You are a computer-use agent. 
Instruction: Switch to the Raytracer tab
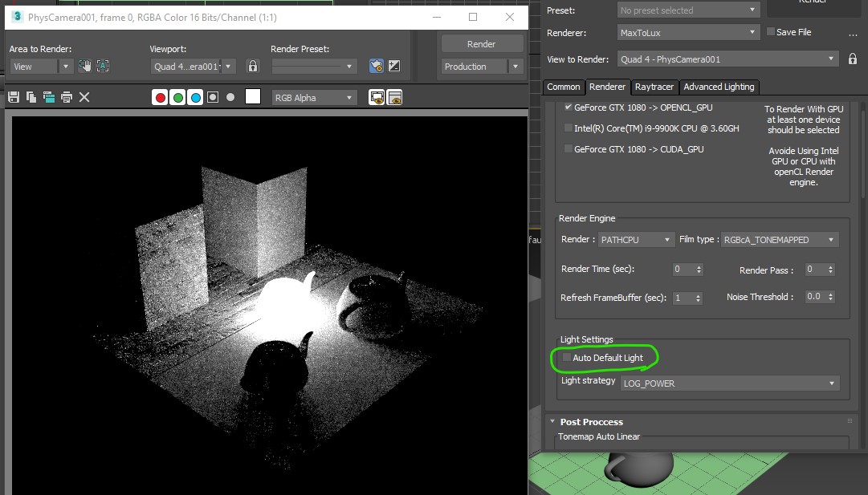(x=654, y=87)
